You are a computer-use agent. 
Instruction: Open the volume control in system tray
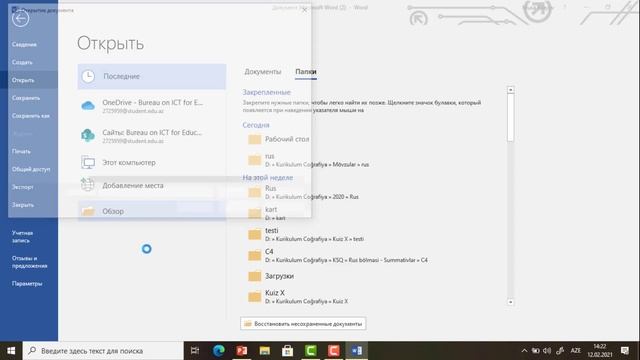point(547,351)
